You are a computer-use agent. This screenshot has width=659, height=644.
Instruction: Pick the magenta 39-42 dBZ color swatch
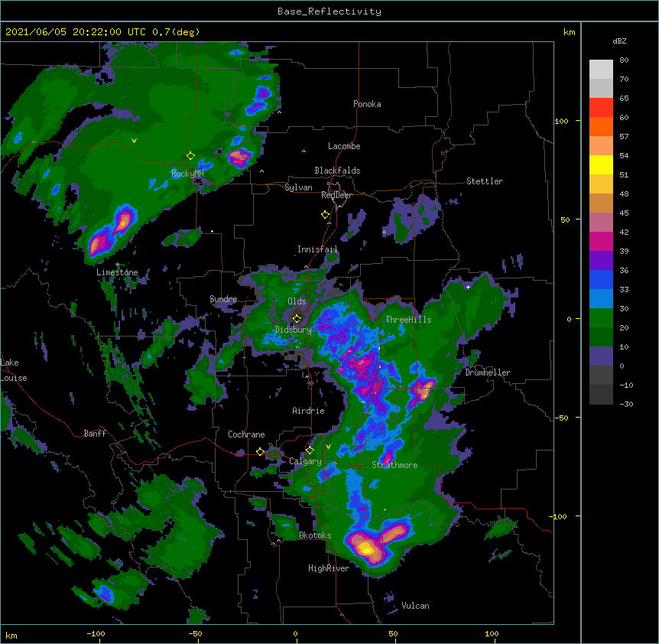pos(601,242)
